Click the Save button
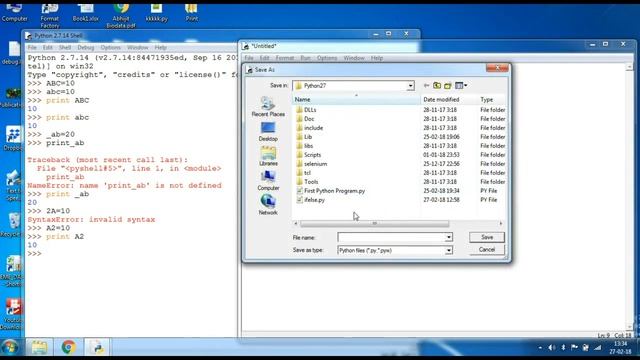This screenshot has height=360, width=640. (x=487, y=237)
